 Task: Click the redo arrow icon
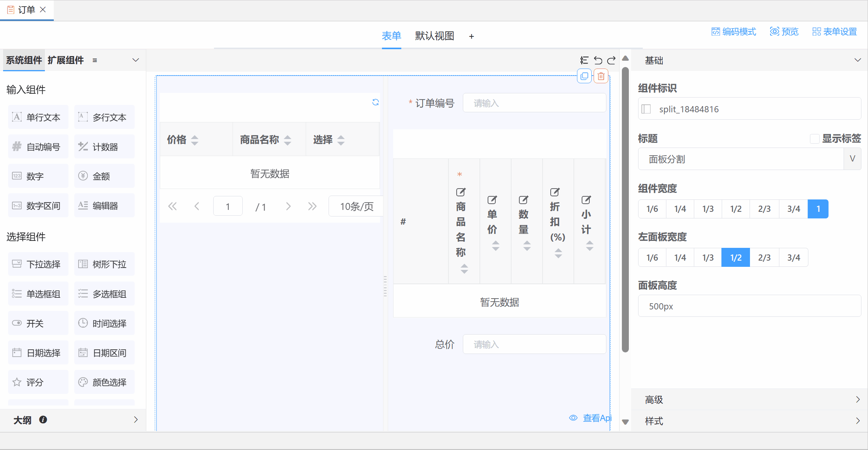tap(611, 60)
